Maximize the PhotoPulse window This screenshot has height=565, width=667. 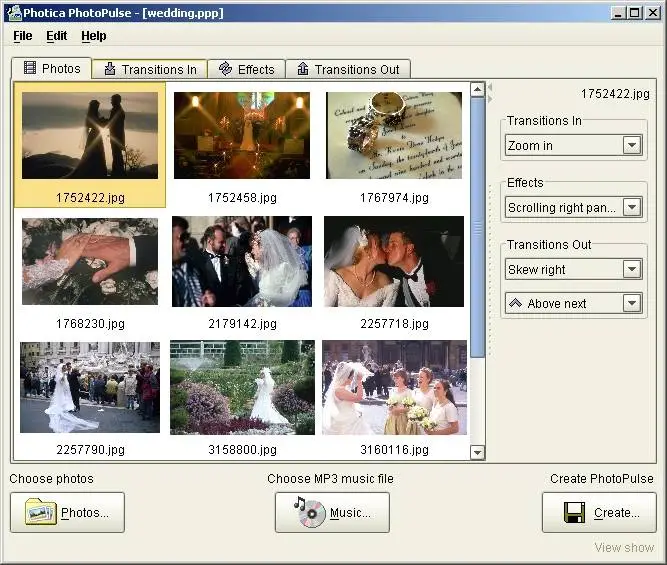coord(634,13)
